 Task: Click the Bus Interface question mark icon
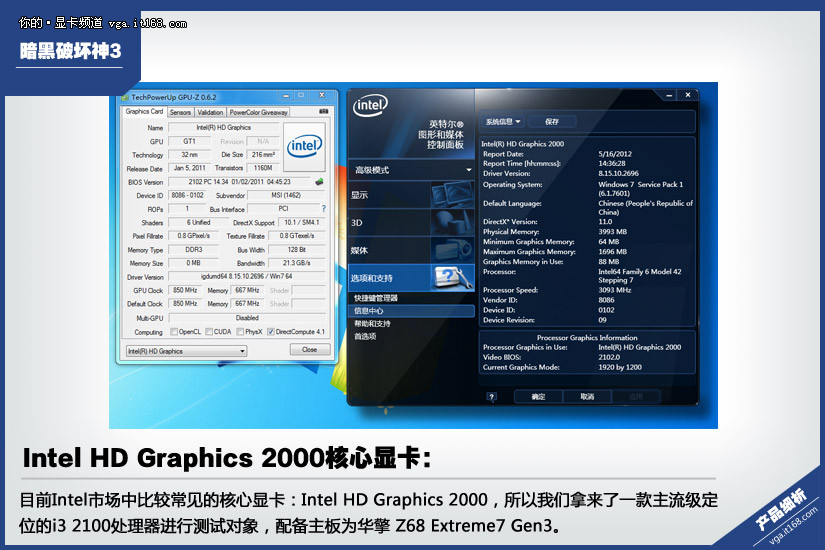click(324, 208)
